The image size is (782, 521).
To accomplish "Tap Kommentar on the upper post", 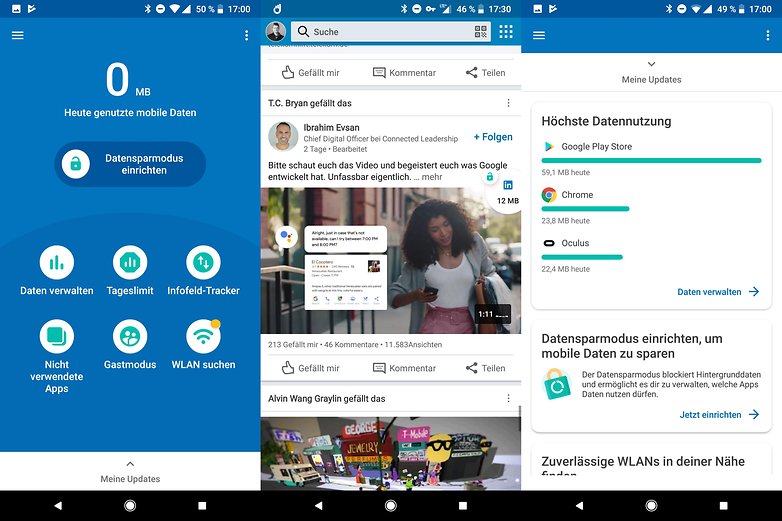I will coord(404,73).
